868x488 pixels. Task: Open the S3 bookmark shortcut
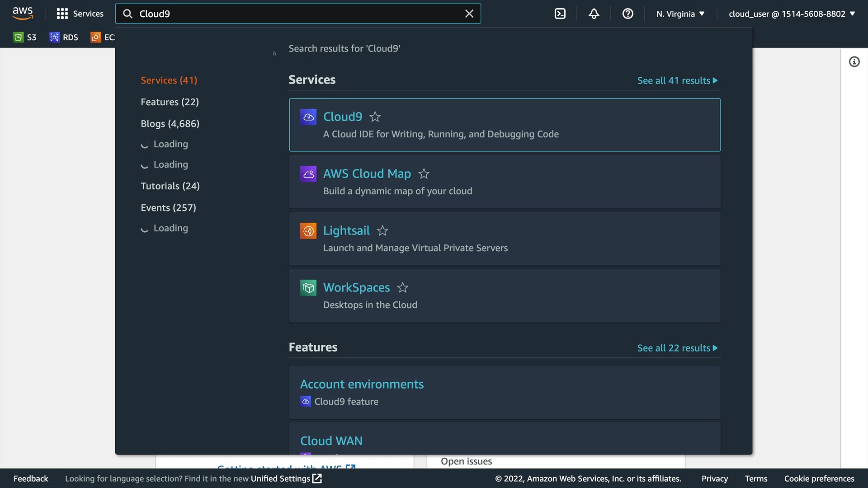pyautogui.click(x=25, y=38)
